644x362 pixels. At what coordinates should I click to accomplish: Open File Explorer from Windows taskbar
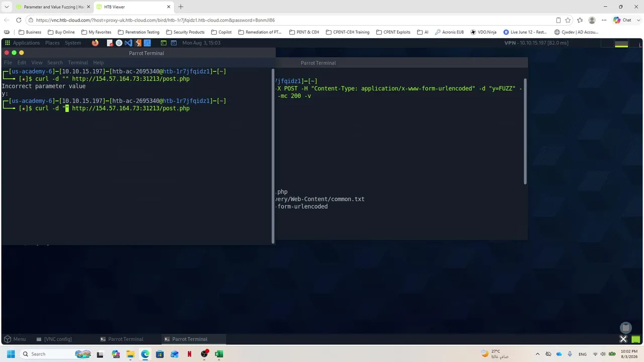pyautogui.click(x=130, y=354)
